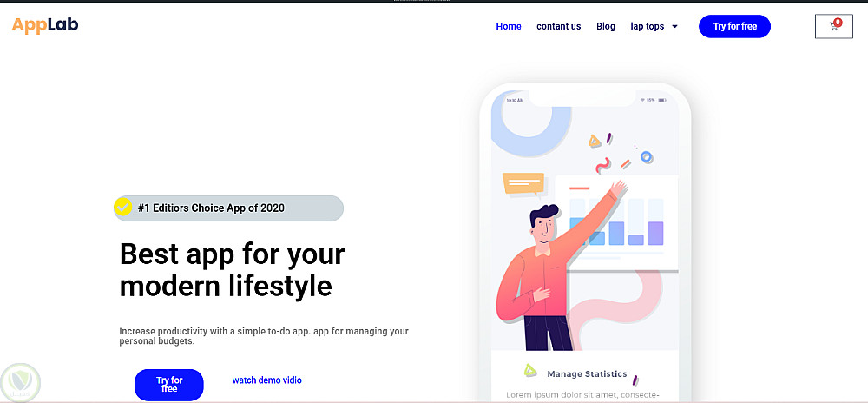Click the AppLab logo

[45, 25]
